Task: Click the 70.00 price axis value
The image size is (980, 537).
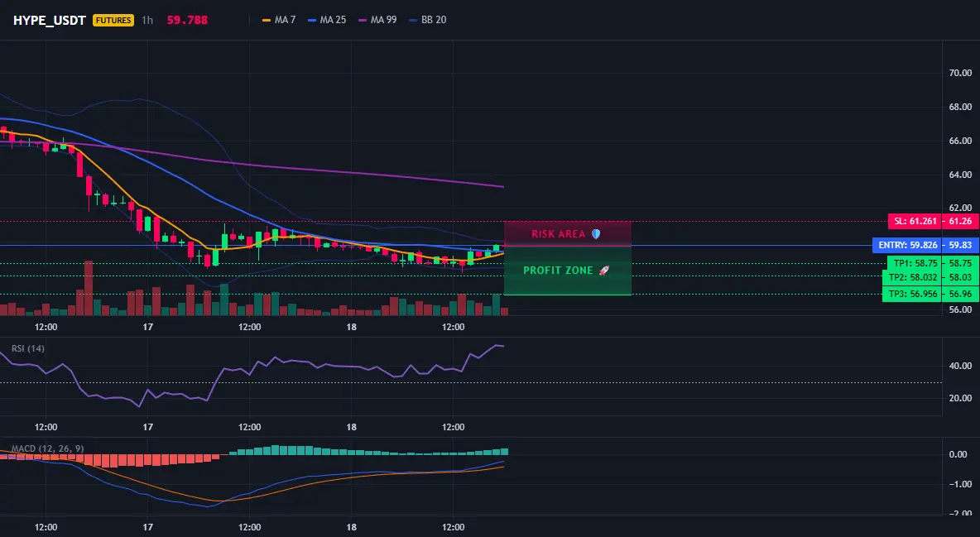Action: [x=961, y=73]
